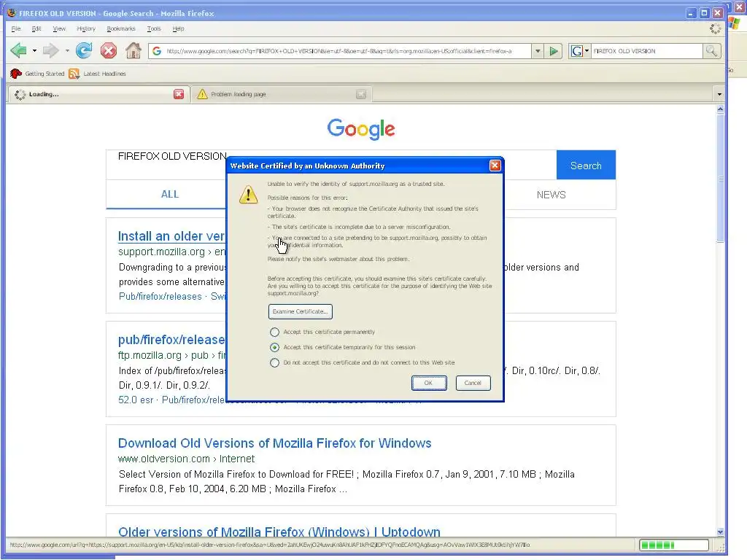Open the Getting Started bookmark

(37, 74)
